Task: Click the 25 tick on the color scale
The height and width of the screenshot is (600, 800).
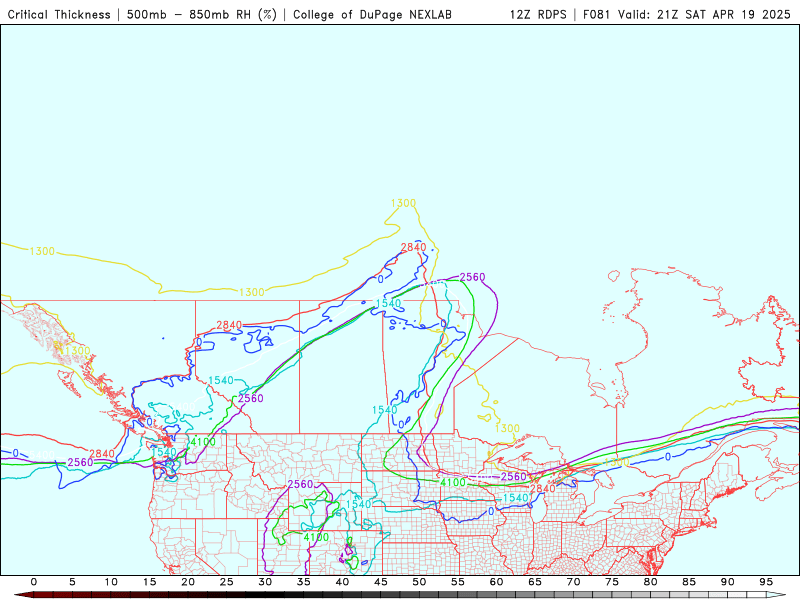Action: click(227, 582)
